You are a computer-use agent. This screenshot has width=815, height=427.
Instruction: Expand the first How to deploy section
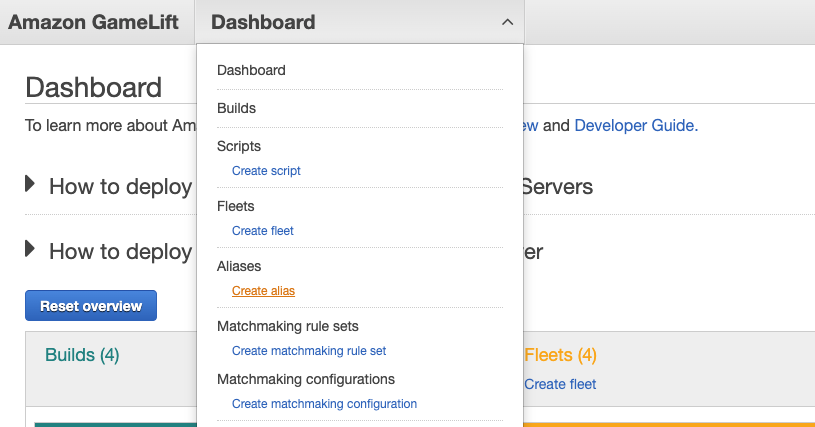30,184
